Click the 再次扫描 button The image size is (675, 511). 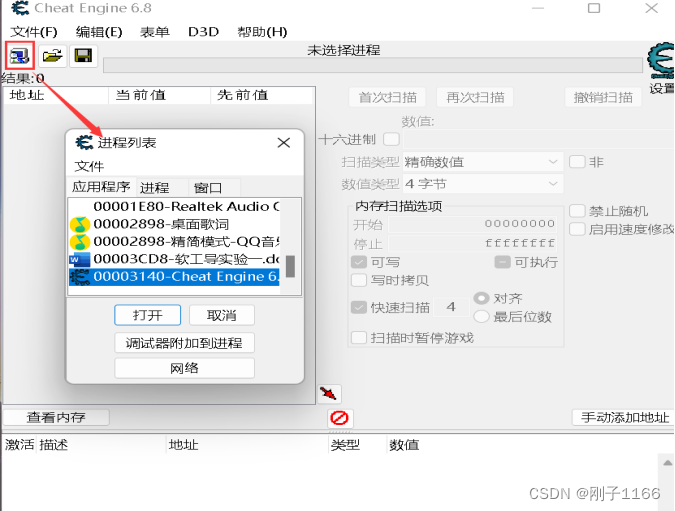pos(475,97)
